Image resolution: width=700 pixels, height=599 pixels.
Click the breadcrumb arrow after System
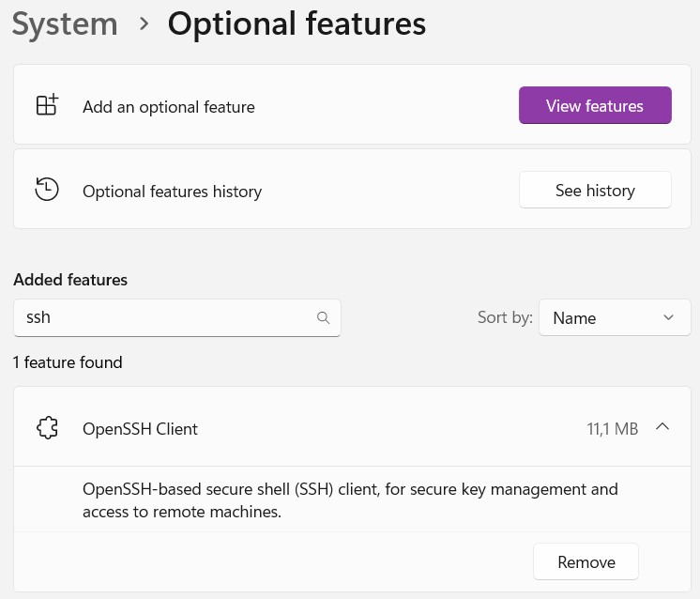[144, 23]
